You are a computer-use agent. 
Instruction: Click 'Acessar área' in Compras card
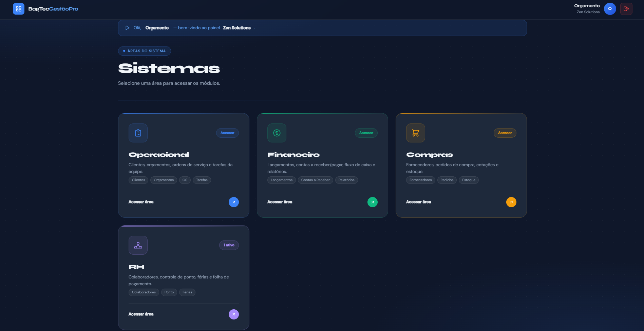tap(418, 202)
